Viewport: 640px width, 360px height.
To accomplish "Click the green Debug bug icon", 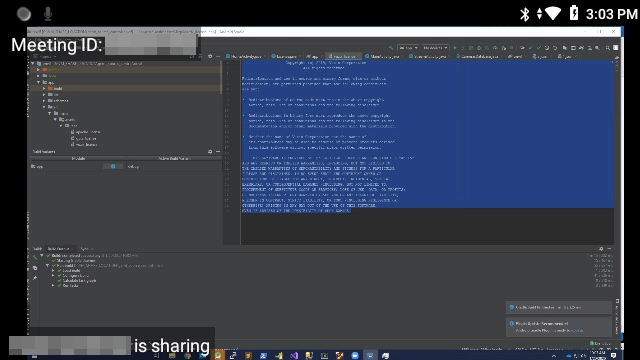I will click(479, 48).
